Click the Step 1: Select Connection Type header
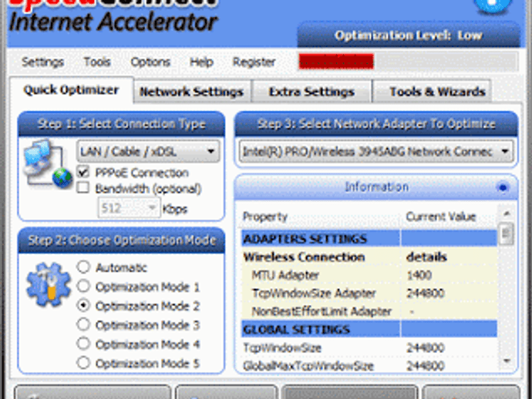This screenshot has width=532, height=399. pos(122,124)
